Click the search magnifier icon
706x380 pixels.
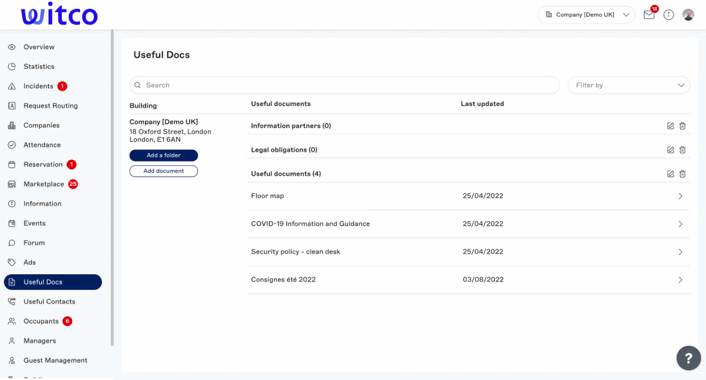138,85
